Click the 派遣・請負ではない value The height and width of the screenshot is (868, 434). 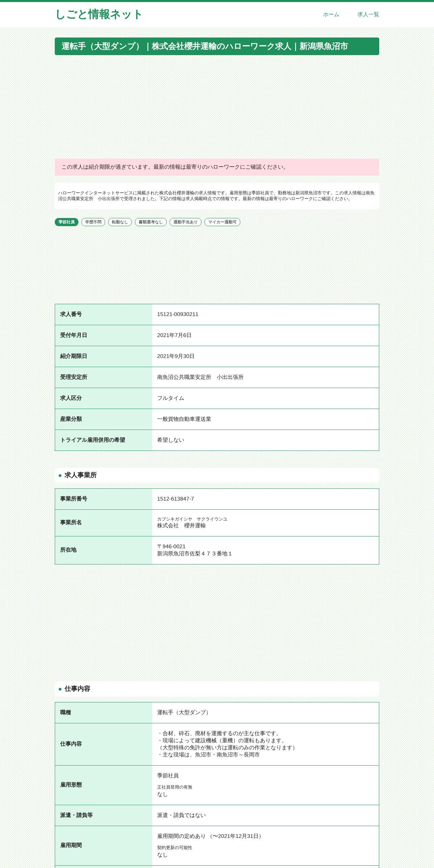[x=182, y=816]
